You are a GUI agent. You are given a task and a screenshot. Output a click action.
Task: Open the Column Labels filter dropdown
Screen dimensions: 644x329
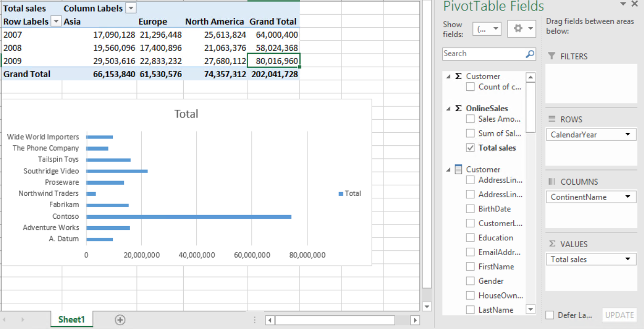131,8
